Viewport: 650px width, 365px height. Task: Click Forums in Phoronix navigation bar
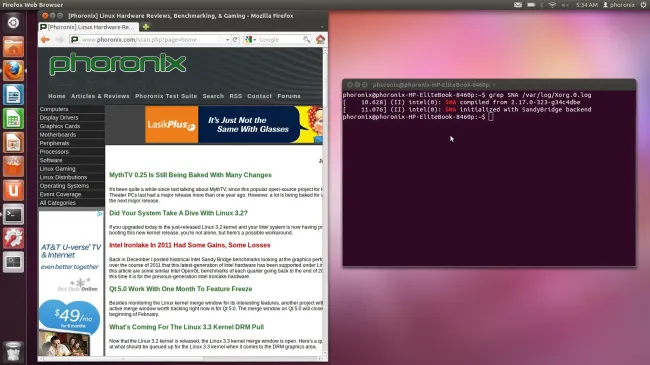pyautogui.click(x=289, y=96)
